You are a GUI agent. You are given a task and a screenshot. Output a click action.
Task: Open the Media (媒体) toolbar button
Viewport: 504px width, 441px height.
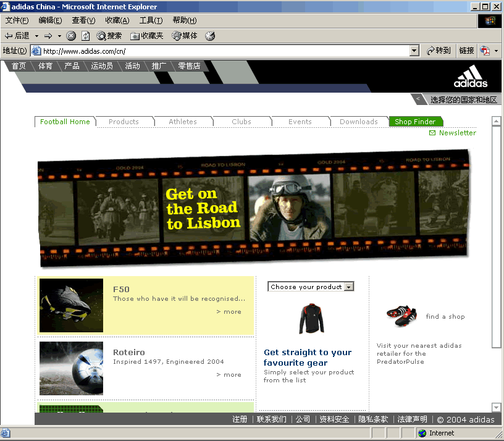(185, 36)
